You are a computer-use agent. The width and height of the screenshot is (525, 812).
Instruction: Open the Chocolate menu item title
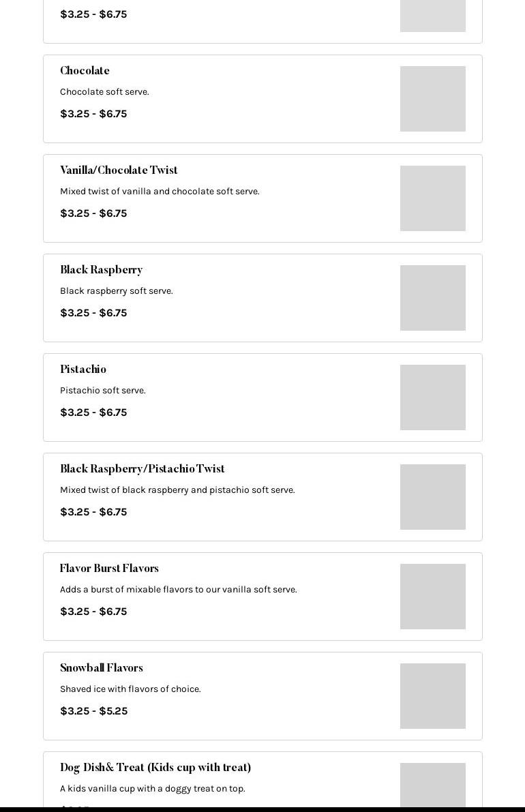click(x=85, y=70)
